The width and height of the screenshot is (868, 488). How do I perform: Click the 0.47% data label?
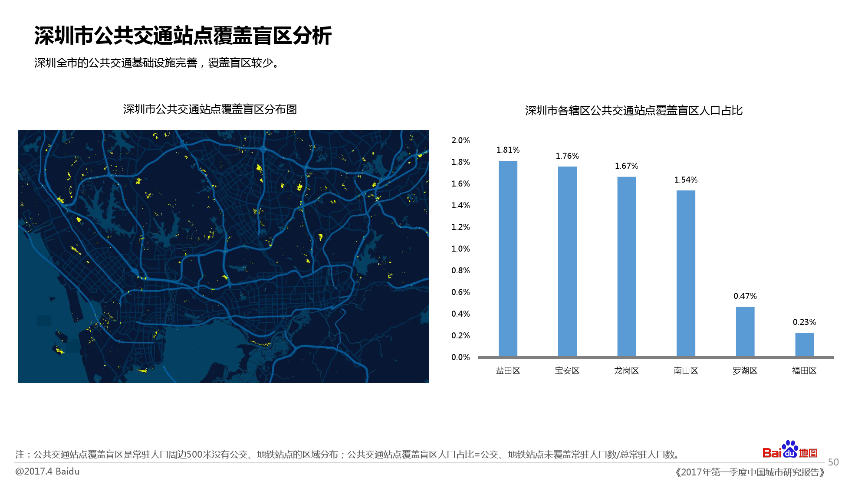[x=745, y=296]
